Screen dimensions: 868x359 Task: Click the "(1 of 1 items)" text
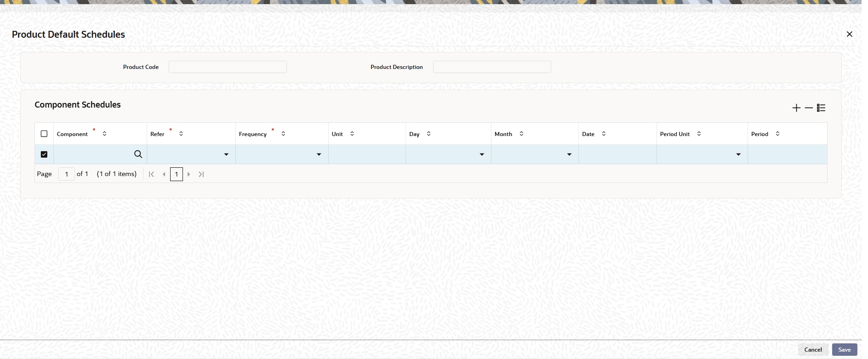tap(117, 174)
